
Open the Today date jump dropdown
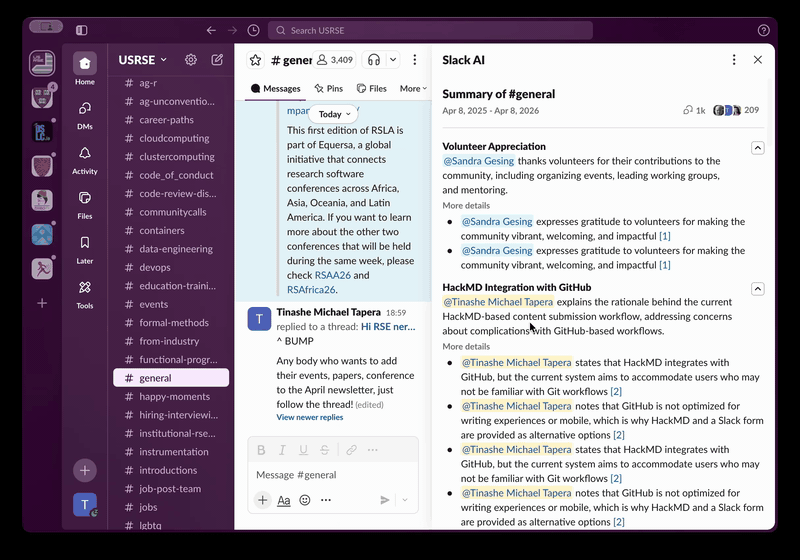(x=334, y=114)
